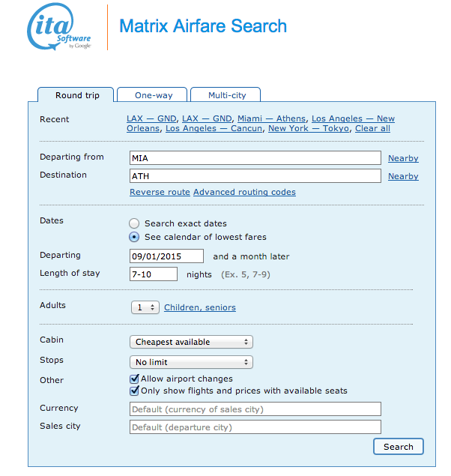The width and height of the screenshot is (451, 476).
Task: Toggle Allow airport changes checkbox
Action: [x=134, y=379]
